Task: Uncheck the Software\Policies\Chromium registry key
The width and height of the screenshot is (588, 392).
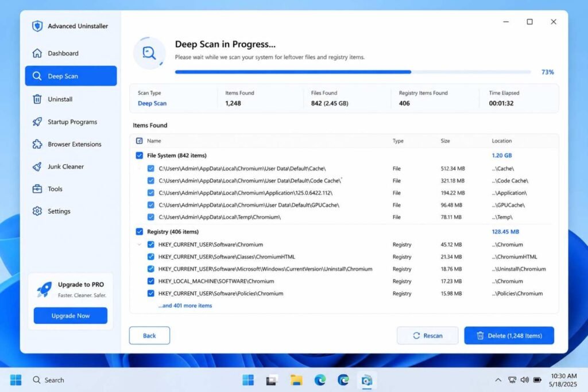Action: [151, 293]
